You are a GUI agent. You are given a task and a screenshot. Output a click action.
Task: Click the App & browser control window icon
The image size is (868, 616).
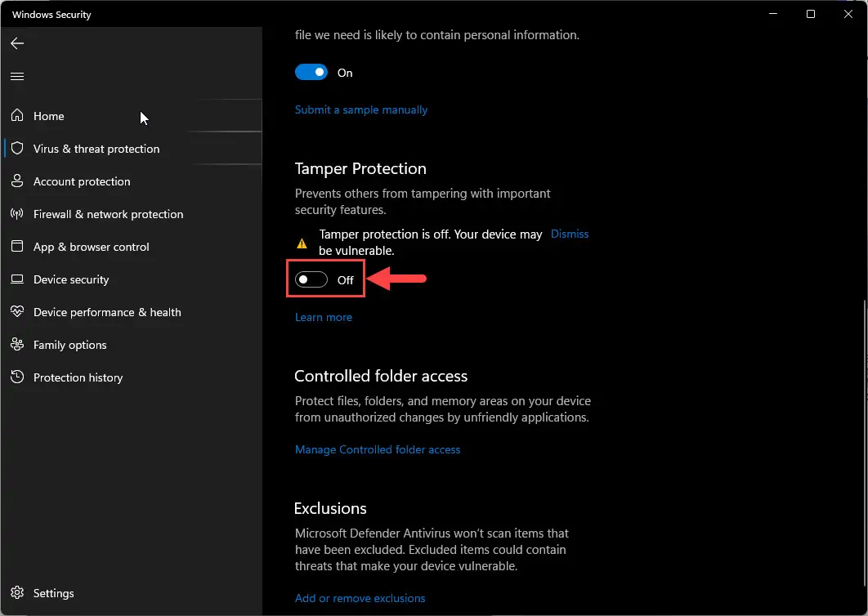tap(17, 246)
